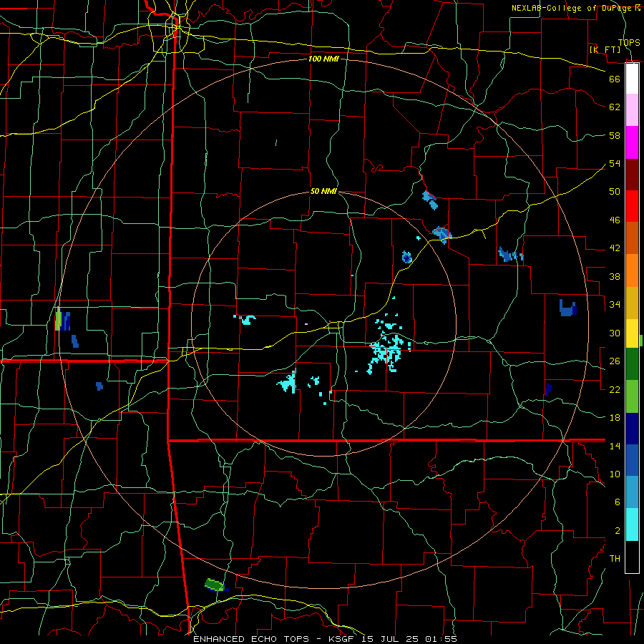Click the 62 legend value
This screenshot has width=644, height=644.
coord(615,107)
